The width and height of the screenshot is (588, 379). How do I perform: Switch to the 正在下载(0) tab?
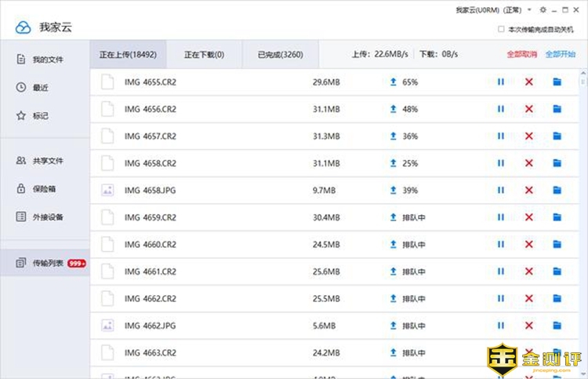coord(204,55)
